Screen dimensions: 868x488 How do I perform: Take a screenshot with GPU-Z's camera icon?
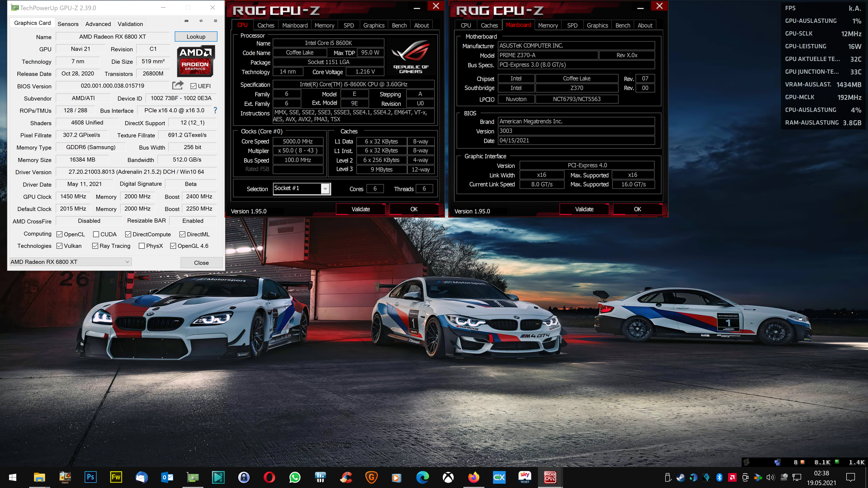pyautogui.click(x=186, y=21)
